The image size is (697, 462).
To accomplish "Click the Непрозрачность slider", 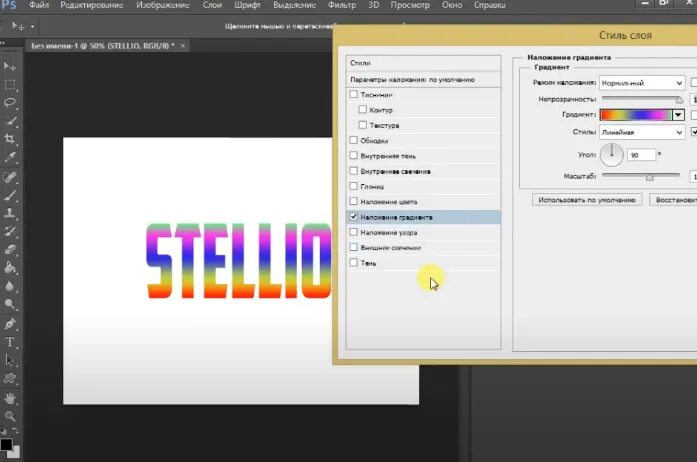I will point(642,99).
